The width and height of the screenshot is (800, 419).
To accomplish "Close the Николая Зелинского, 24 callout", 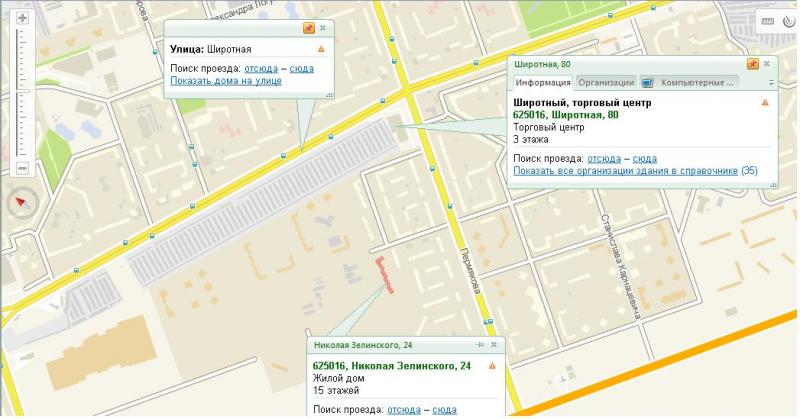I will 493,345.
